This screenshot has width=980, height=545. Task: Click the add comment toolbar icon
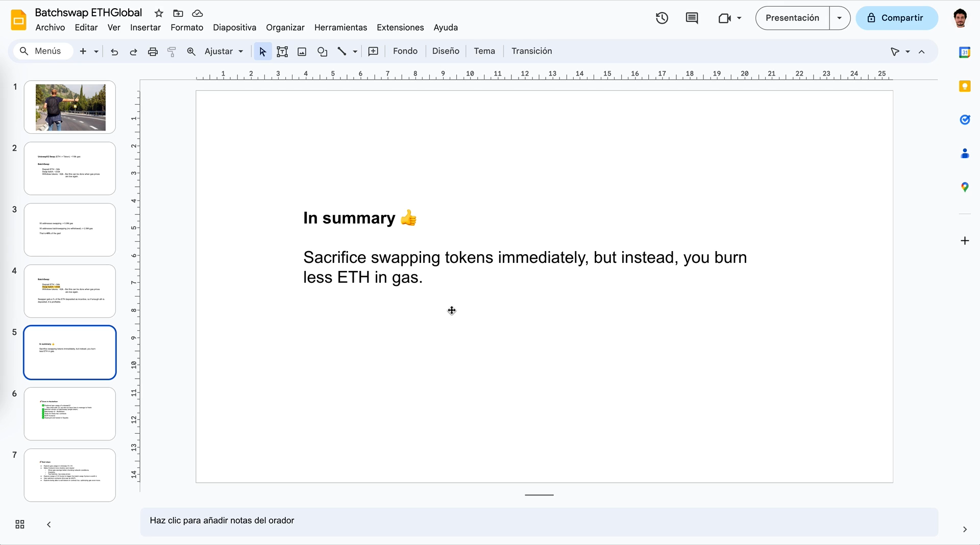coord(373,52)
